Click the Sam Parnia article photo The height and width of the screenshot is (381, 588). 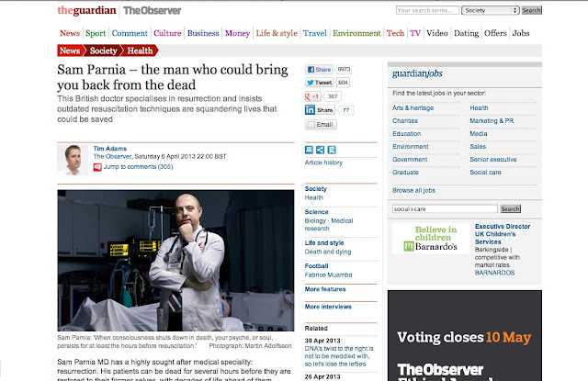(x=175, y=261)
